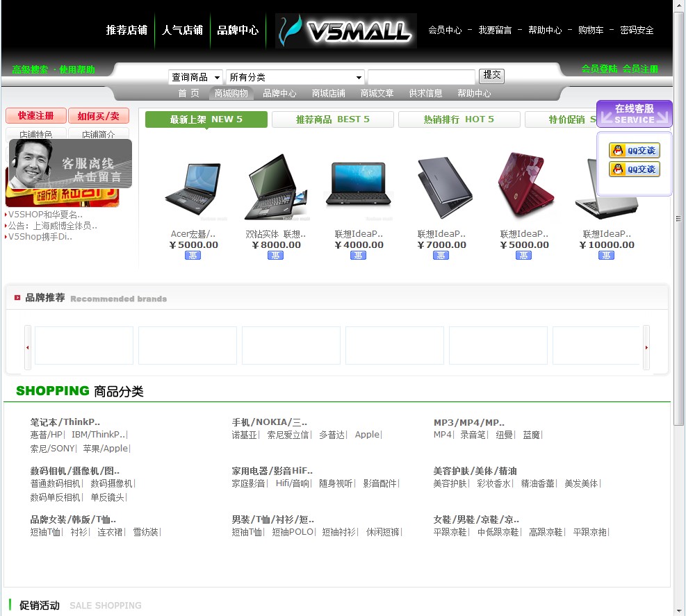Click discount badge under ¥7000.00 laptop
This screenshot has height=616, width=686.
tap(441, 256)
